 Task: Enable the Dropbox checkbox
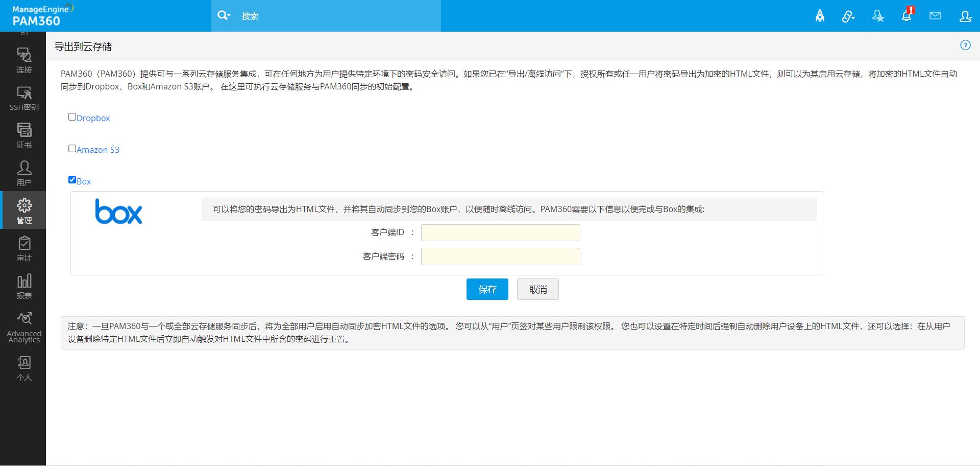72,117
